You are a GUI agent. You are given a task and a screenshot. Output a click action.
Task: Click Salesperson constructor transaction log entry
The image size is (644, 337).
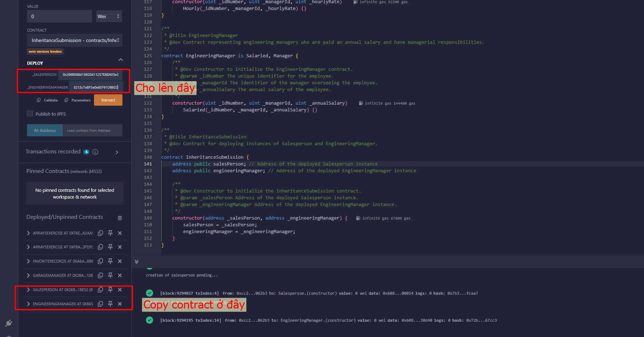[x=319, y=293]
